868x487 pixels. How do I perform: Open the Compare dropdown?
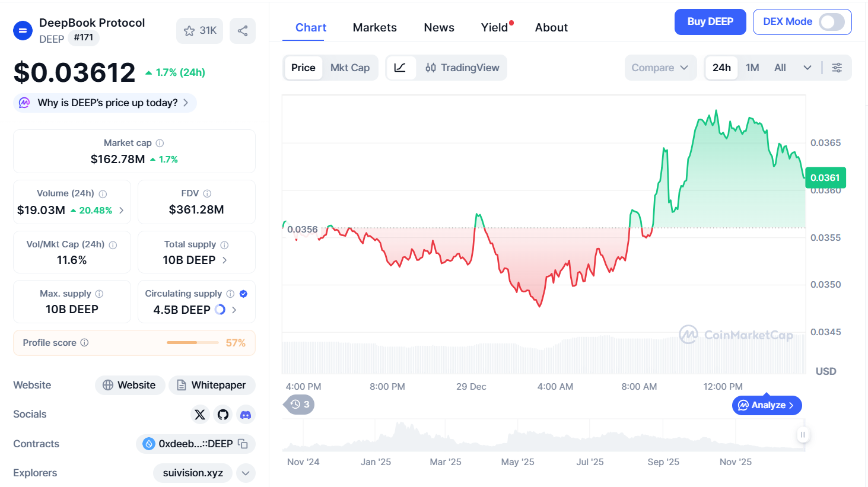[660, 68]
